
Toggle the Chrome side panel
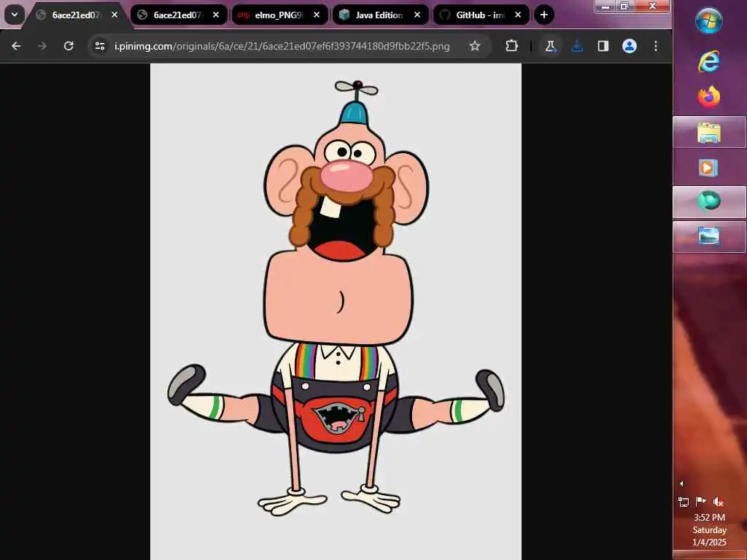pos(603,46)
